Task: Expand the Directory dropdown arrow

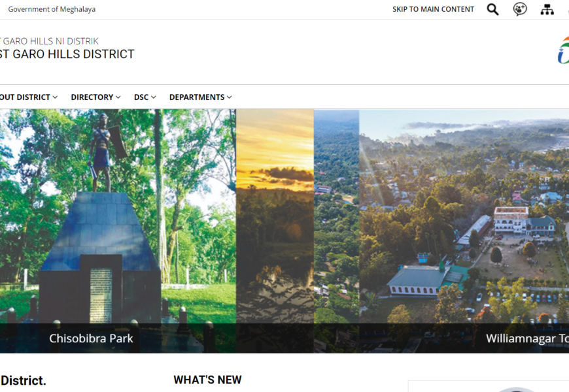Action: click(118, 97)
